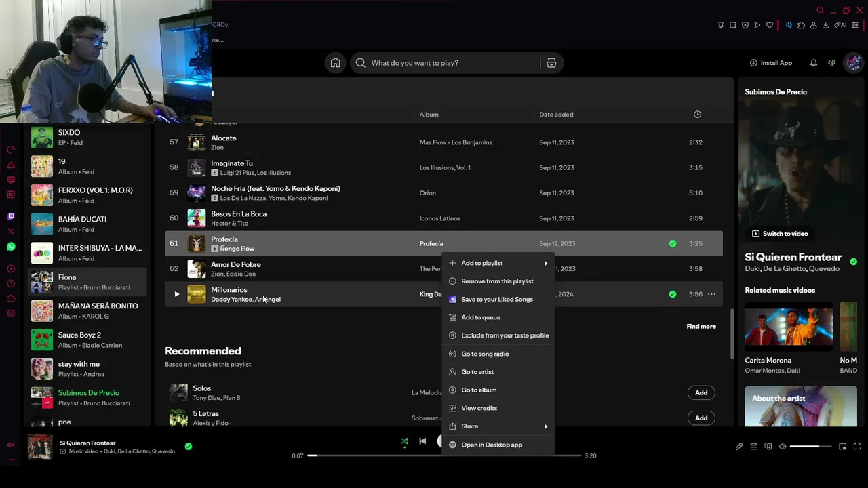Sort tracks by duration clock icon
868x488 pixels.
tap(697, 115)
